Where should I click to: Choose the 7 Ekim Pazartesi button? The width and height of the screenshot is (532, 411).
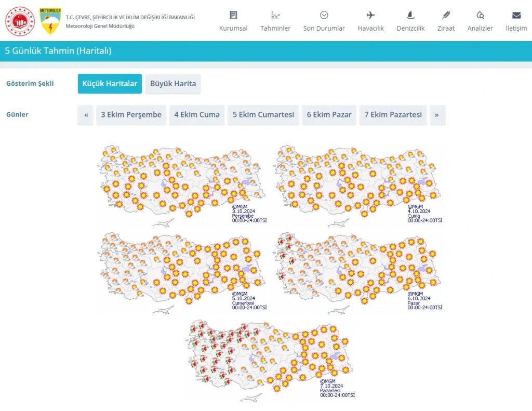coord(393,115)
